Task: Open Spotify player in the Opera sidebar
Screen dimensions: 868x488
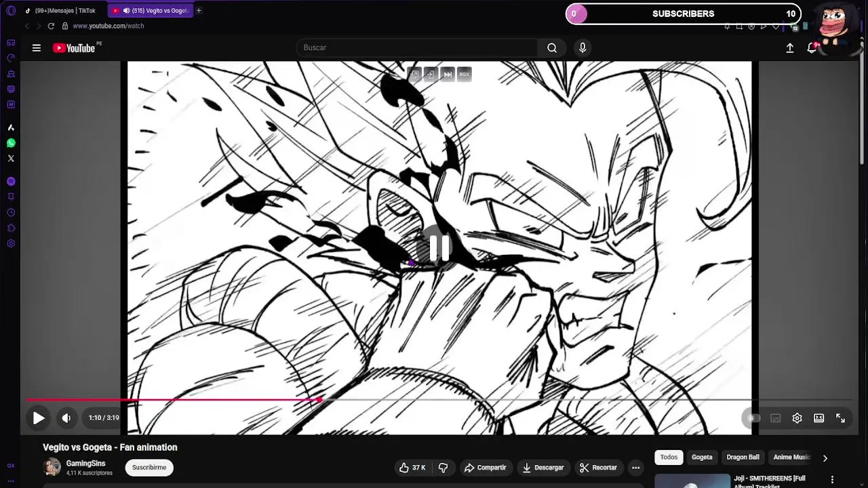Action: click(x=11, y=182)
